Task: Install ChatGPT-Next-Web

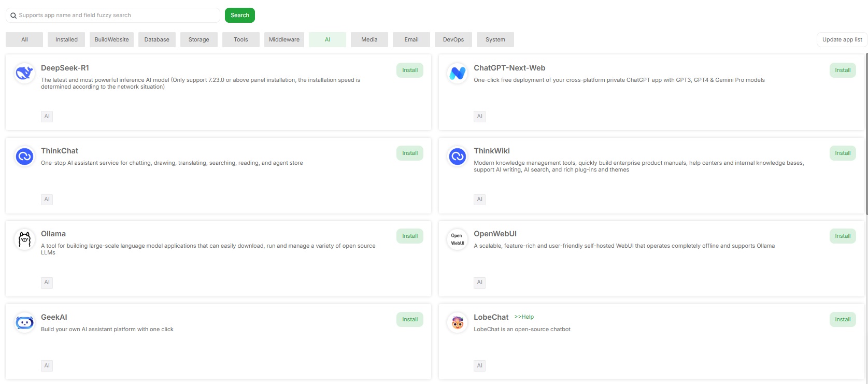Action: point(843,70)
